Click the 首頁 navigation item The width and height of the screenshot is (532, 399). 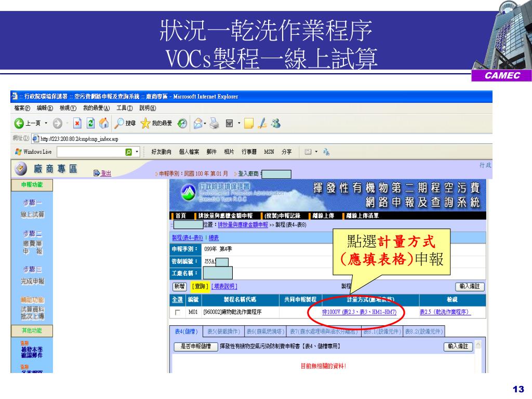180,216
